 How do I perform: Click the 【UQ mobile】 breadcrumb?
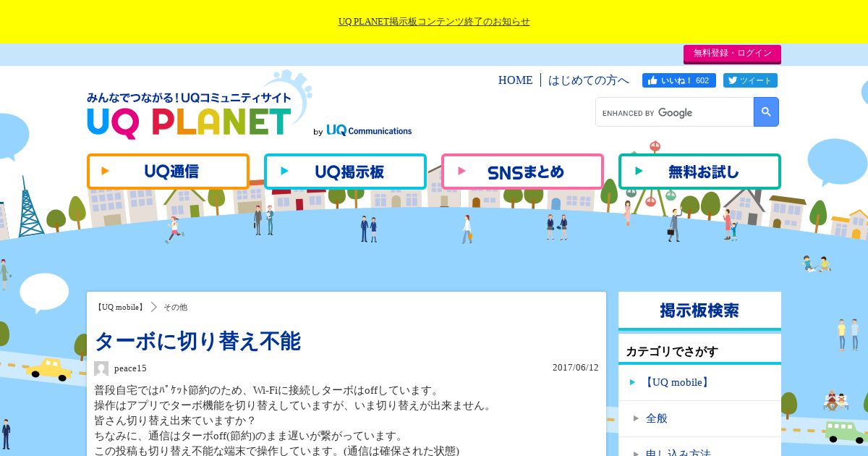click(x=120, y=307)
